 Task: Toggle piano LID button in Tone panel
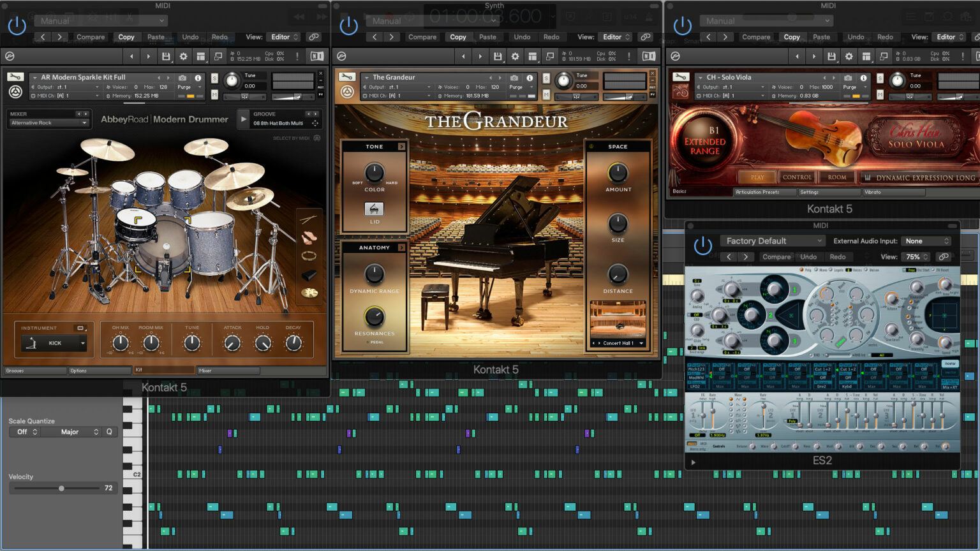pos(374,209)
